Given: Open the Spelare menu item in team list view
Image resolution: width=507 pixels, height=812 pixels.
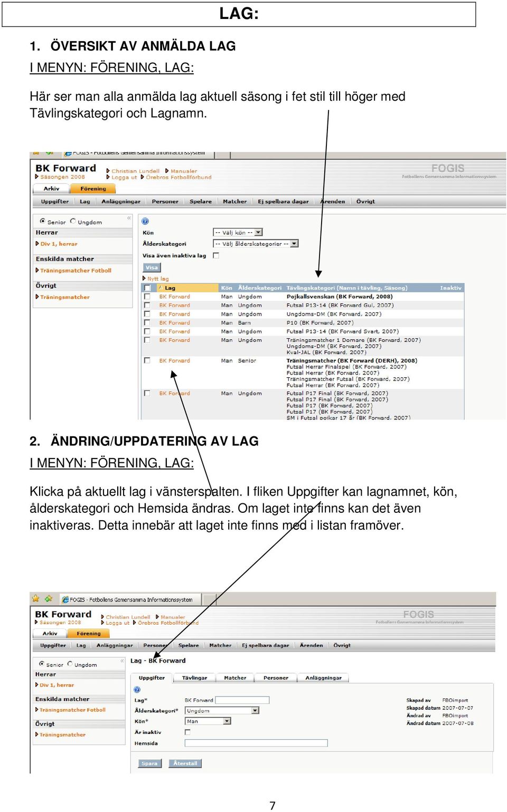Looking at the screenshot, I should (201, 201).
